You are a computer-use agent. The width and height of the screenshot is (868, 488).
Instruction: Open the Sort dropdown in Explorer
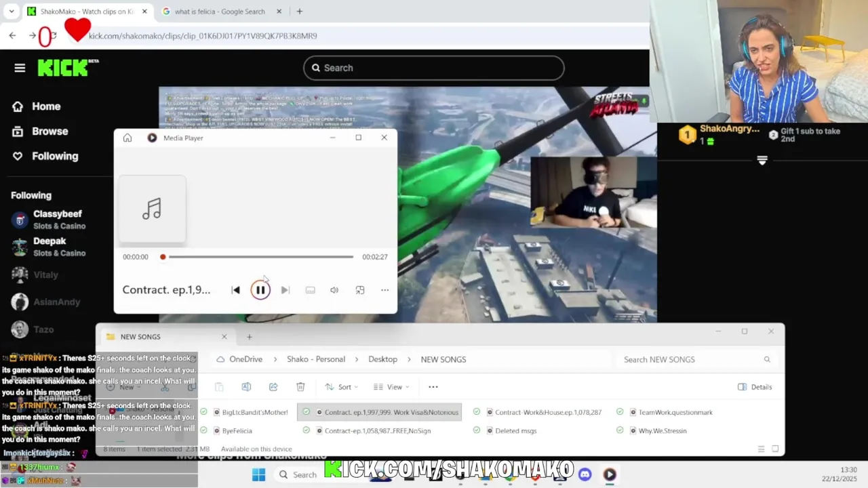[341, 387]
